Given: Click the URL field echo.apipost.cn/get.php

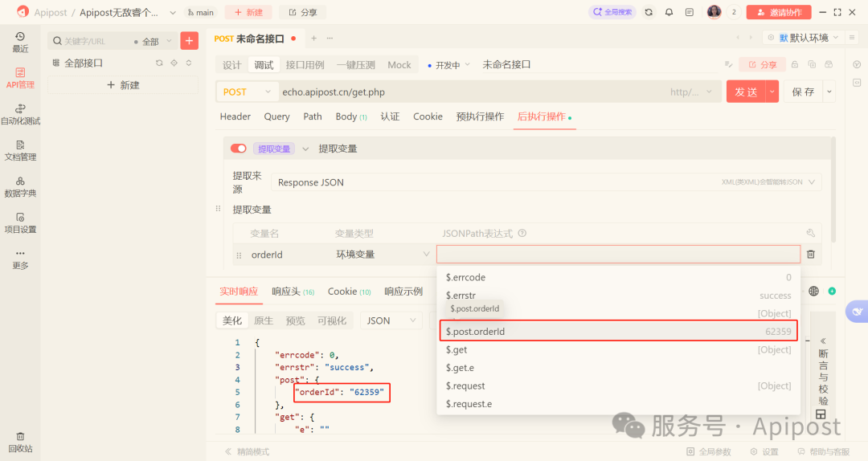Looking at the screenshot, I should click(x=470, y=92).
